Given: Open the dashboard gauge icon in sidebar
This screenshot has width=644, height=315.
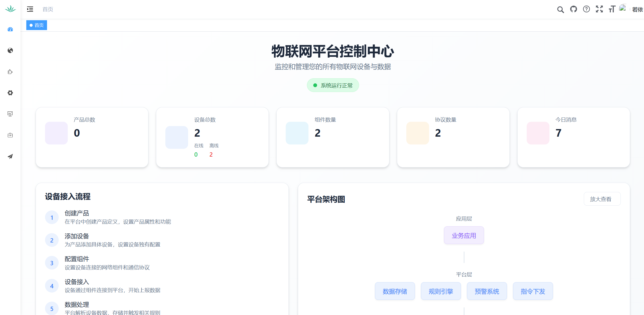Looking at the screenshot, I should click(10, 29).
